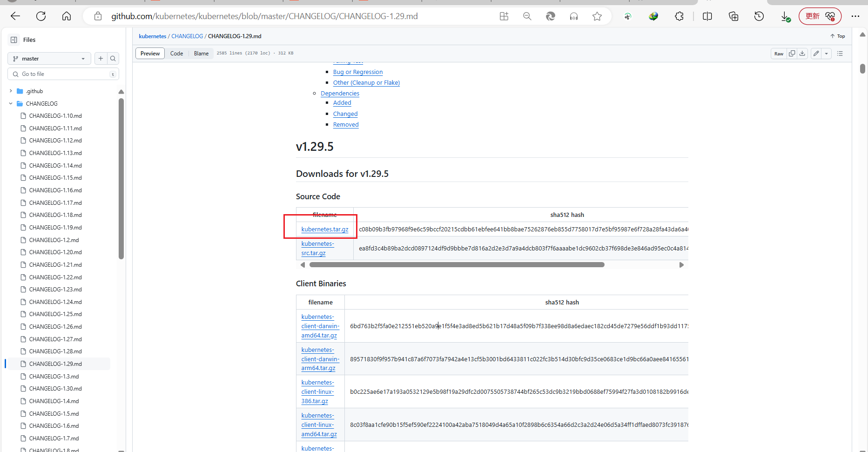Switch to the Preview tab

(150, 54)
